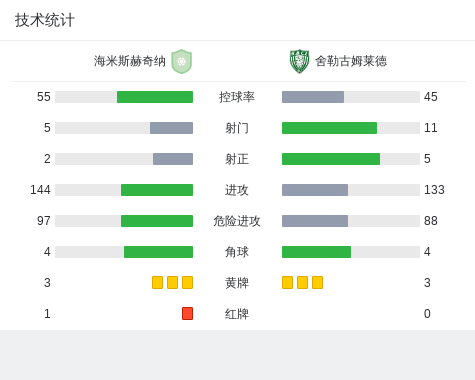Click the last yellow card icon of 舍勒古姆莱德
The width and height of the screenshot is (475, 380).
[x=317, y=283]
